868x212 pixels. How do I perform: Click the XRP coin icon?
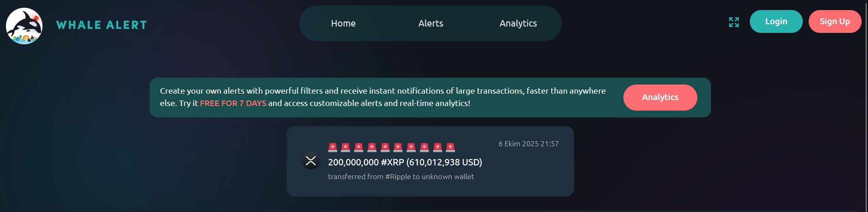coord(311,161)
